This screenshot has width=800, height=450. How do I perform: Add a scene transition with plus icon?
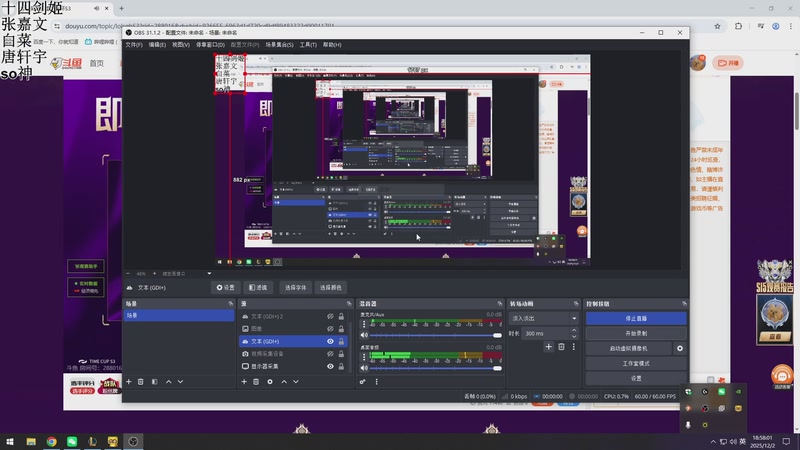click(x=548, y=347)
